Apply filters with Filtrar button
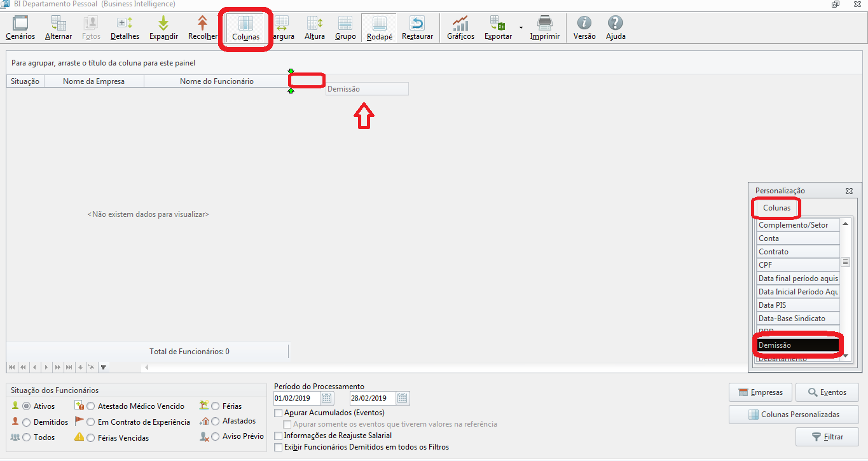Image resolution: width=868 pixels, height=461 pixels. tap(827, 437)
